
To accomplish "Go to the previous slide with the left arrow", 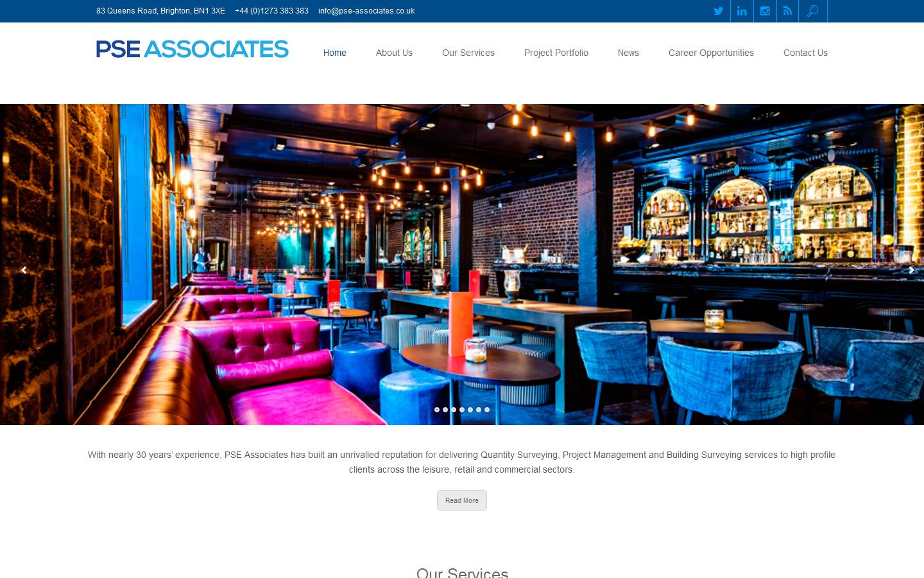I will coord(24,270).
